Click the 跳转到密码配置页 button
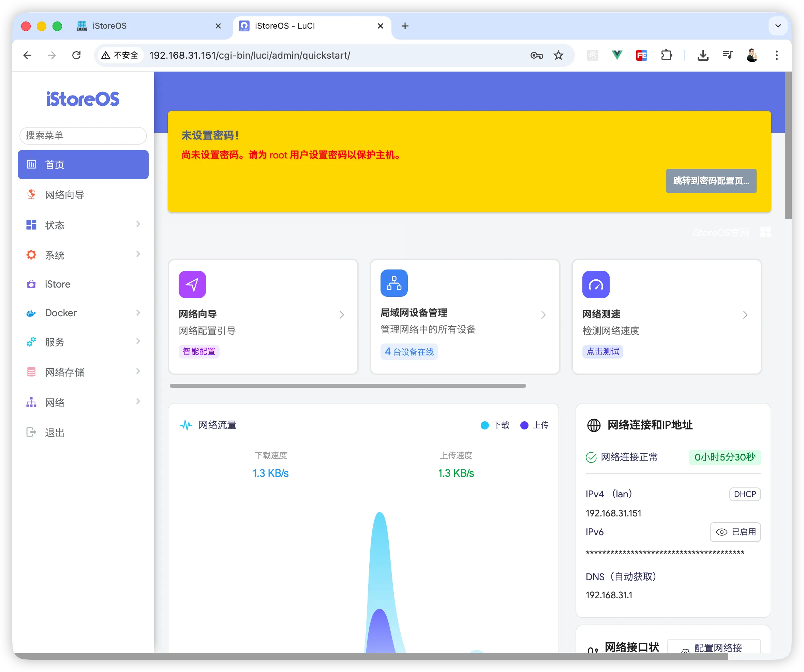The height and width of the screenshot is (672, 804). tap(711, 181)
